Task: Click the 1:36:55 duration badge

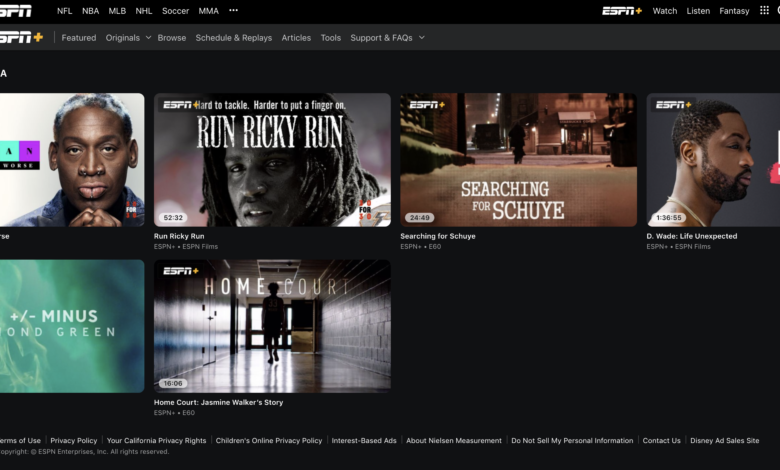Action: click(x=669, y=217)
